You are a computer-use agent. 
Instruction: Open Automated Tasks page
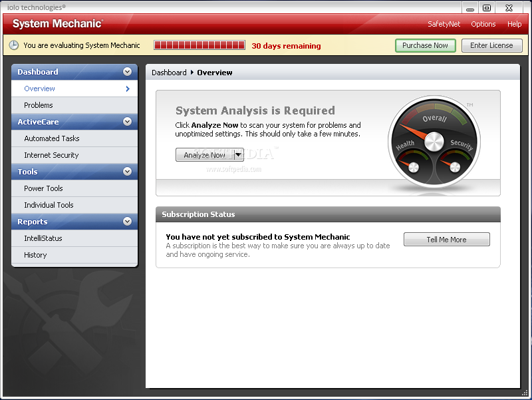tap(74, 138)
